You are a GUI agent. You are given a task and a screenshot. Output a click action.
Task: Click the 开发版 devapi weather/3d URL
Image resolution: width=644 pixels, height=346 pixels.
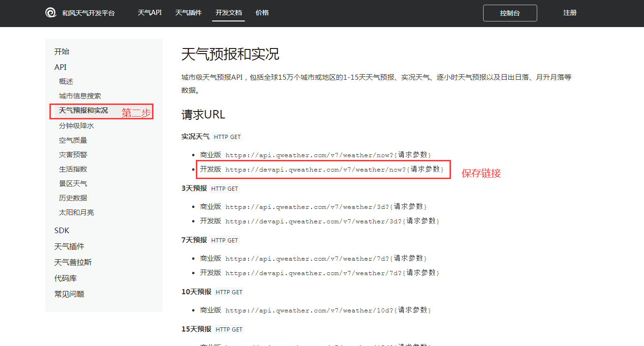332,221
